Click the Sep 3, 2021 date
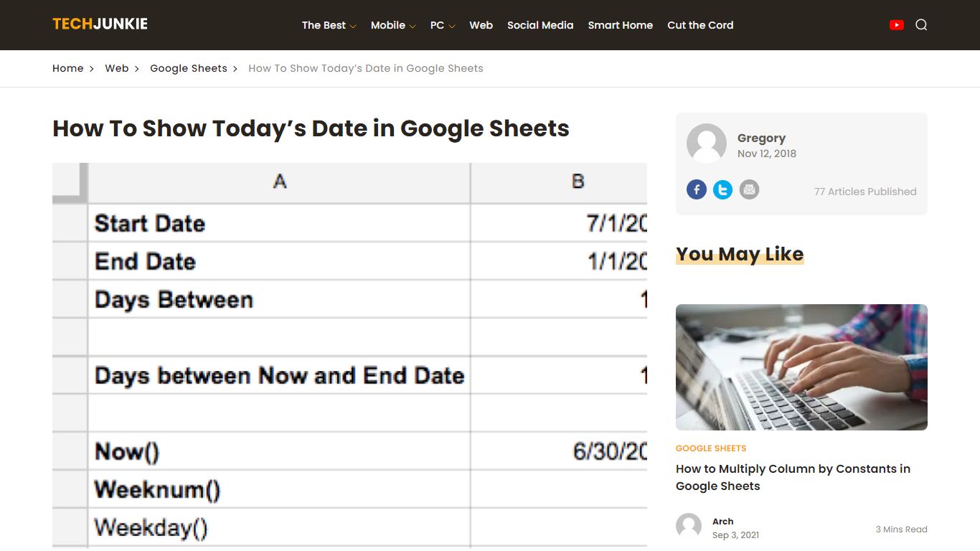 735,535
